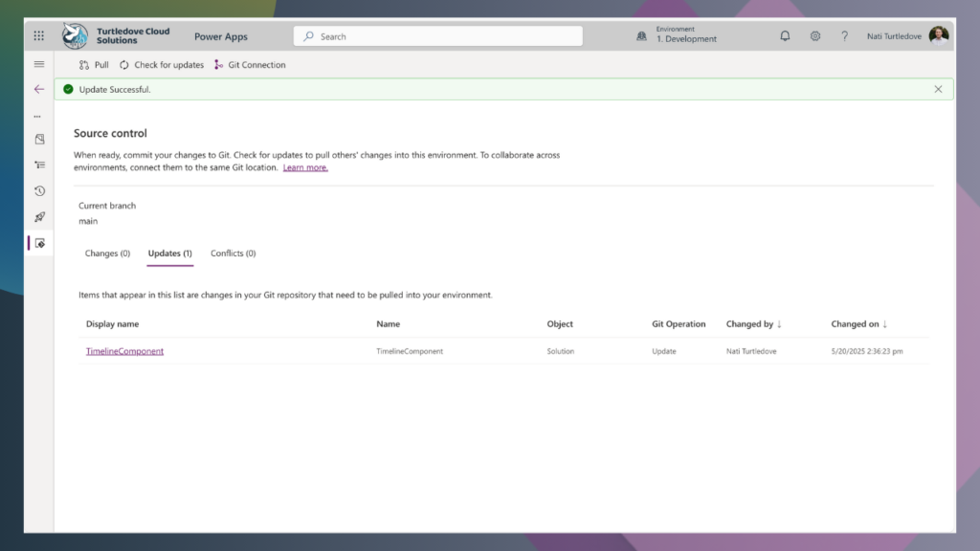Open the 1. Development environment picker

click(x=687, y=35)
